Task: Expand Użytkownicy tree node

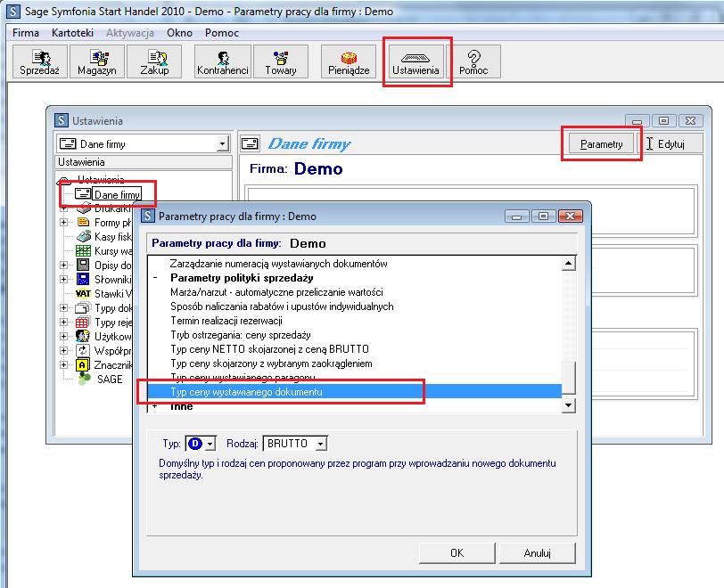Action: (x=63, y=336)
